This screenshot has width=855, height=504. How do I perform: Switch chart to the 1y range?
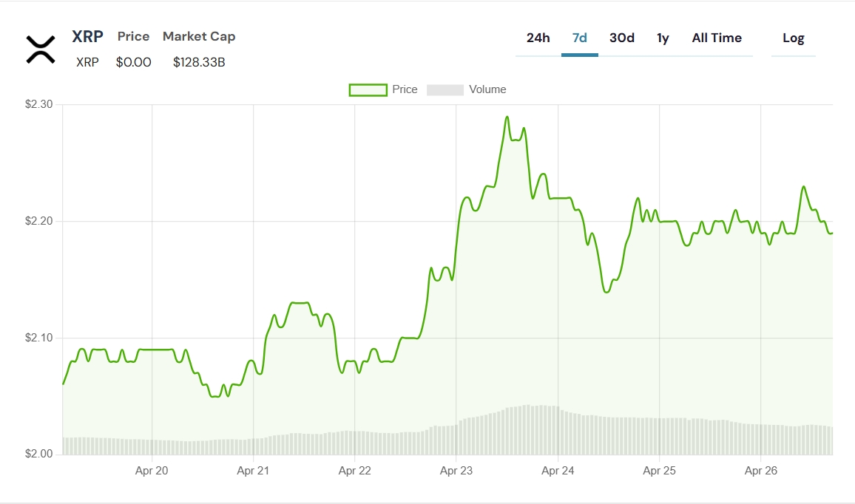tap(663, 38)
